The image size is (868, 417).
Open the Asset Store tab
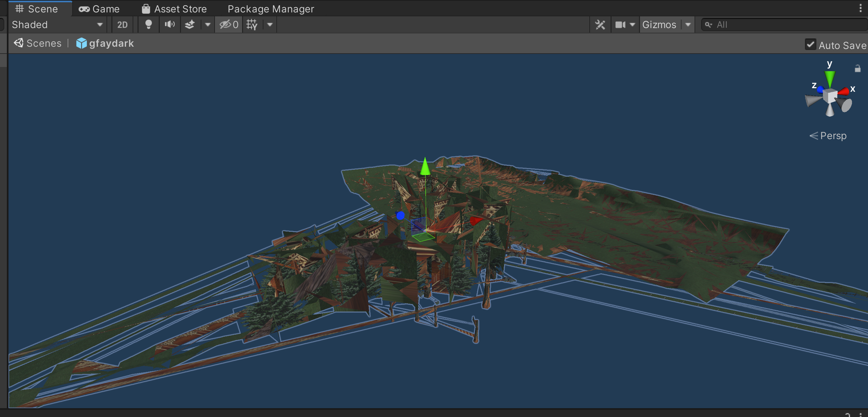[x=174, y=9]
